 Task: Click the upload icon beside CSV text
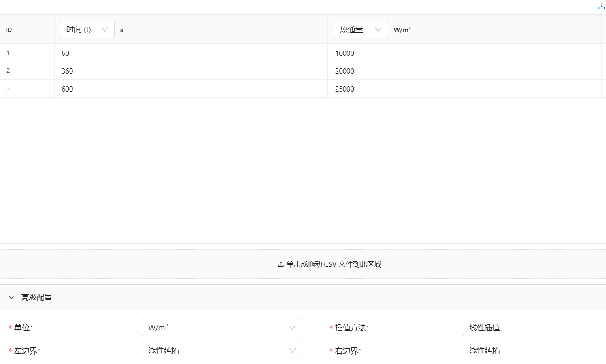pyautogui.click(x=280, y=264)
